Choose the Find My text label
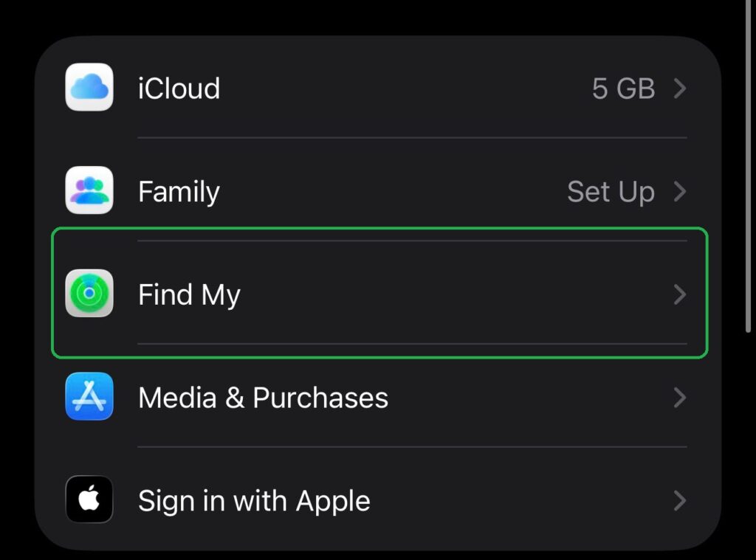This screenshot has height=560, width=756. (x=189, y=294)
